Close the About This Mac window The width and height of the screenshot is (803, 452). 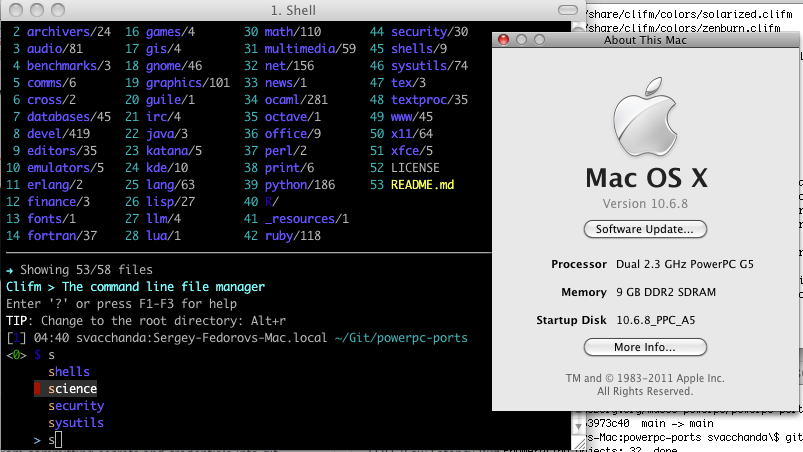pos(503,40)
